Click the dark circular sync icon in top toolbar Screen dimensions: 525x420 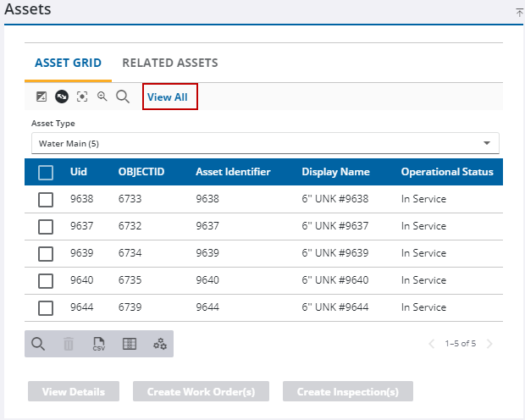(62, 97)
